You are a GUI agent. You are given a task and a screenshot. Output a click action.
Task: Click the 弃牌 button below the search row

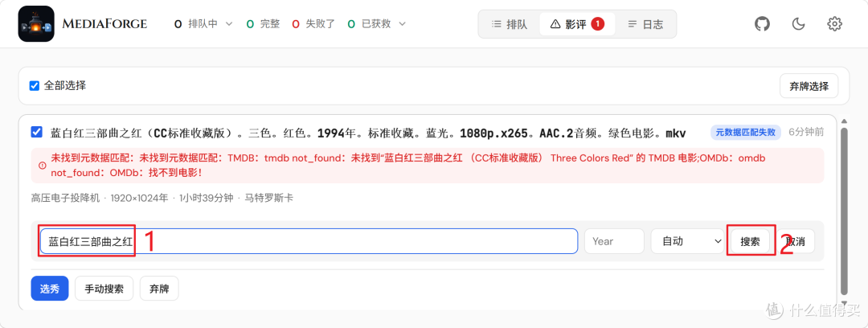(x=159, y=289)
